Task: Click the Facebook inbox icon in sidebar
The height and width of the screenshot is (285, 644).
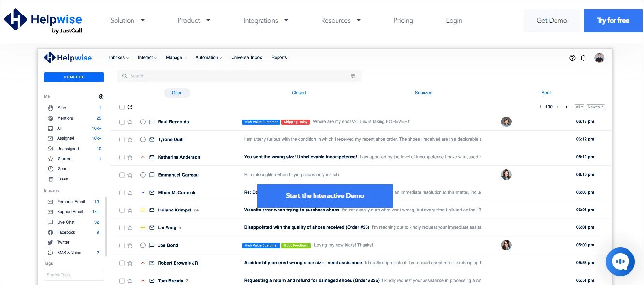Action: pos(50,232)
